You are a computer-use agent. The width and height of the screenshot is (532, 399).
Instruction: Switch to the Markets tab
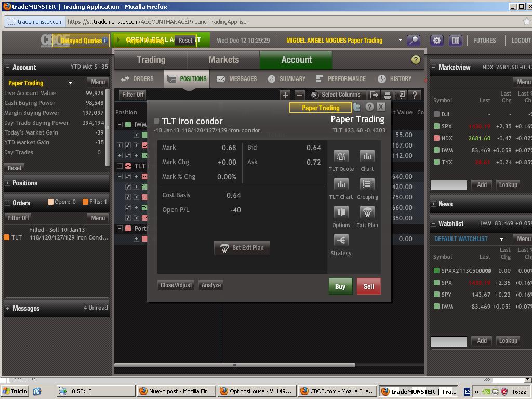223,60
